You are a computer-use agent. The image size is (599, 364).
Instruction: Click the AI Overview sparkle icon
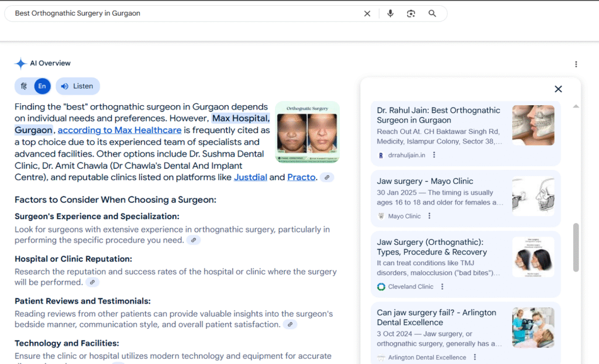click(20, 63)
